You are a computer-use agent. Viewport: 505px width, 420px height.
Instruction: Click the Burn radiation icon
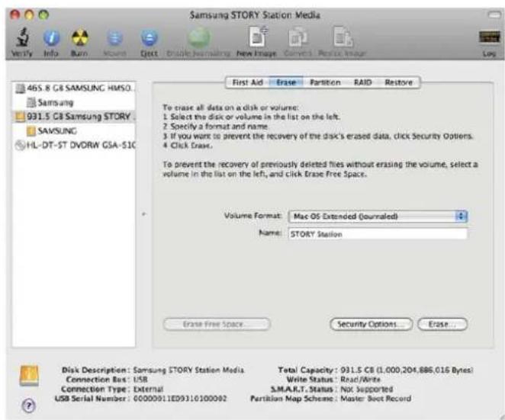[79, 38]
